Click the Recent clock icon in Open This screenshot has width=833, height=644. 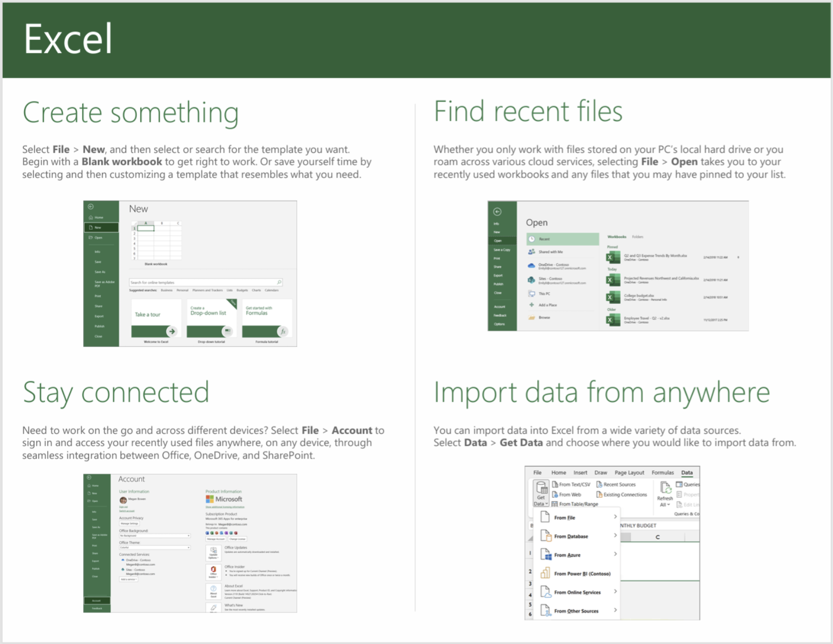tap(532, 239)
